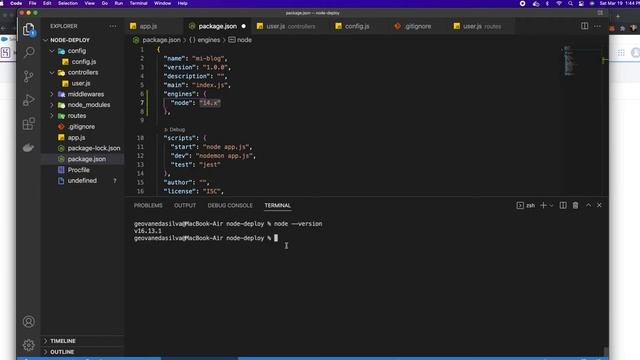Open the File menu
This screenshot has width=640, height=360.
tap(32, 3)
